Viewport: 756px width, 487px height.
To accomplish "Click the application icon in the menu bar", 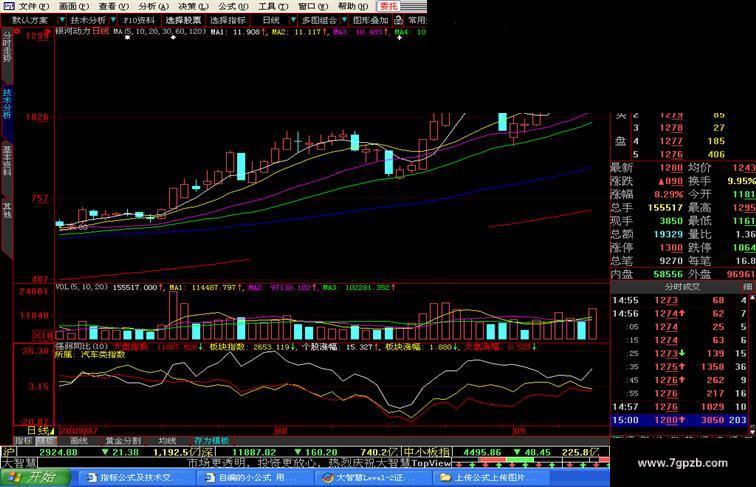I will (x=9, y=6).
